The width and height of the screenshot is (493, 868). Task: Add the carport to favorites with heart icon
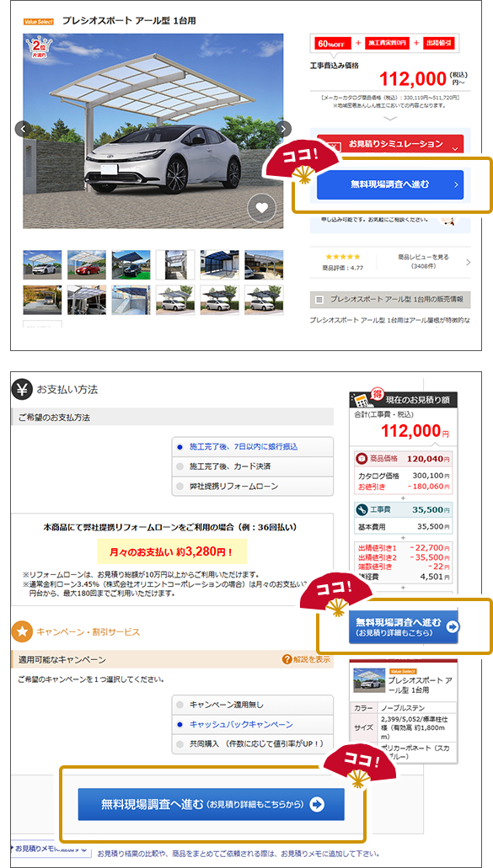coord(261,209)
